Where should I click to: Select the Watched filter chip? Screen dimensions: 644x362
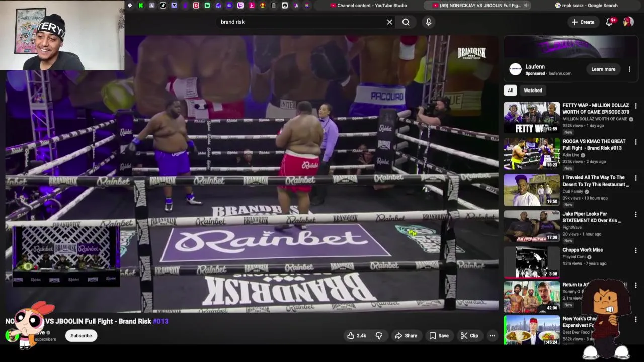pyautogui.click(x=533, y=90)
